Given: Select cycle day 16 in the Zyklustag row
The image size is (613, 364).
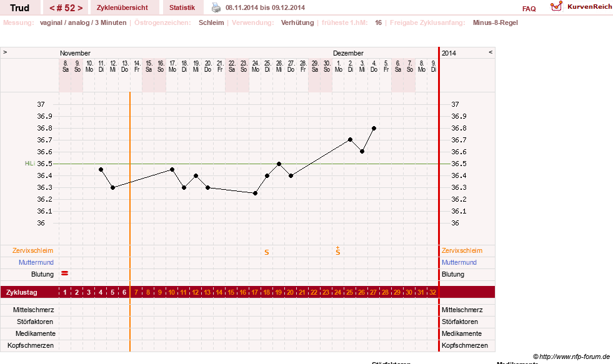Looking at the screenshot, I should coord(243,292).
